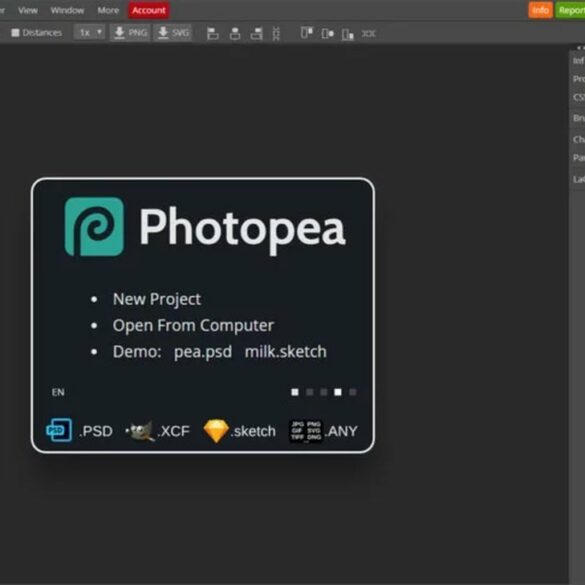Click the JPG PNG GIF formats icon

coord(306,431)
